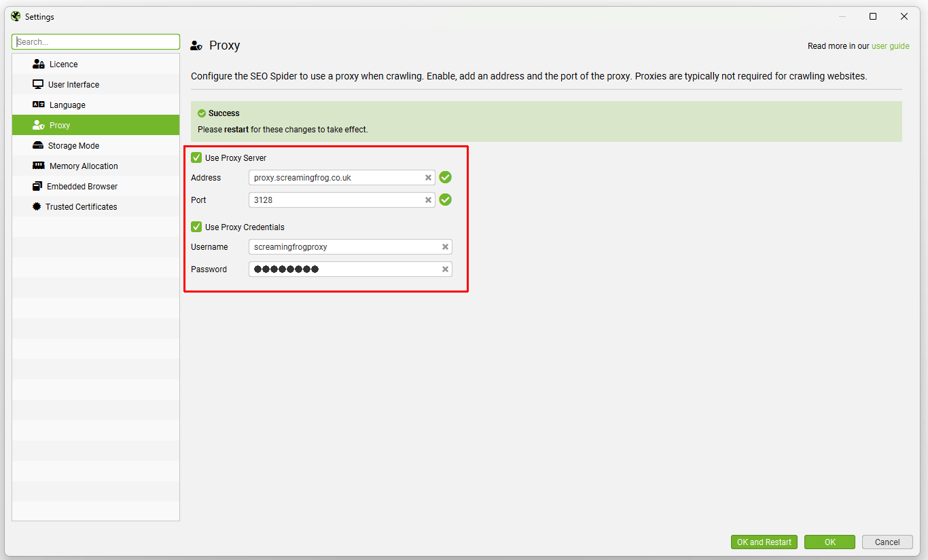
Task: Open Storage Mode using its drive icon
Action: point(37,145)
